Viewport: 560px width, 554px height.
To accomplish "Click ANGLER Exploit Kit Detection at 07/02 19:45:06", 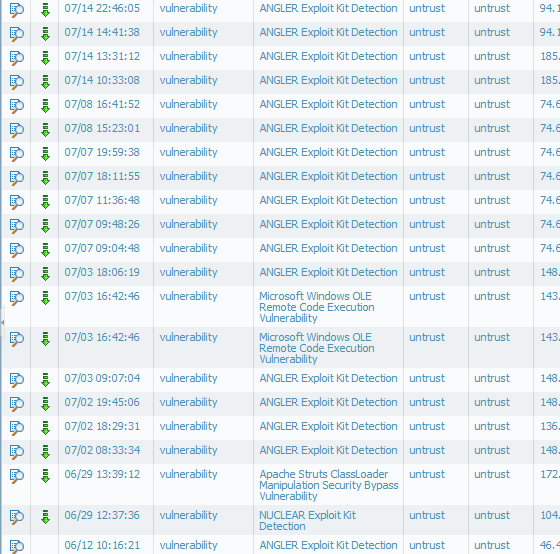I will [328, 402].
